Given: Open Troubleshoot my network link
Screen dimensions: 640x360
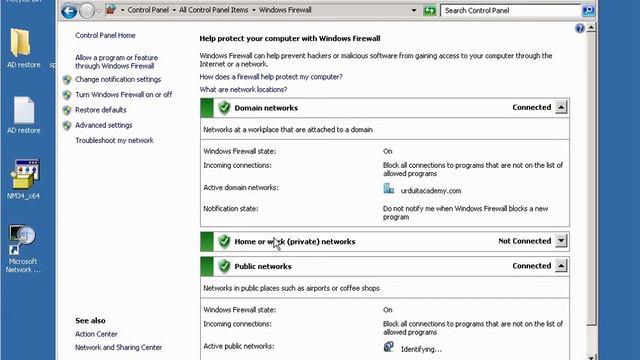Looking at the screenshot, I should click(114, 140).
